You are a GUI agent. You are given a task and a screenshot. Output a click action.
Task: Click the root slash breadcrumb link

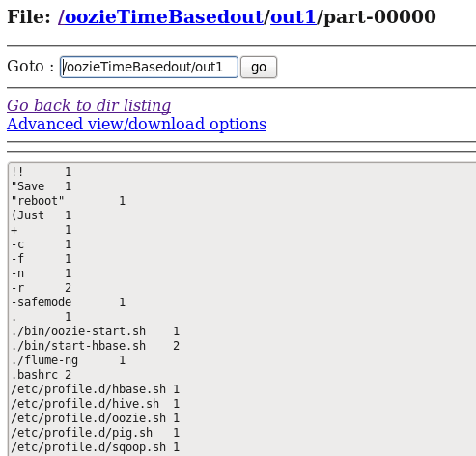click(62, 16)
